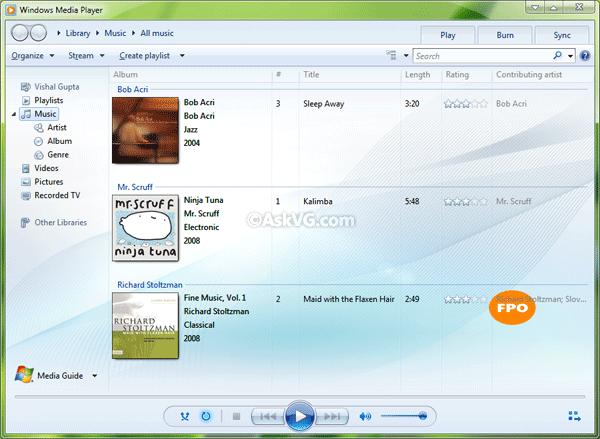Click the Fine Music Vol. 1 album cover
This screenshot has width=600, height=439.
145,326
